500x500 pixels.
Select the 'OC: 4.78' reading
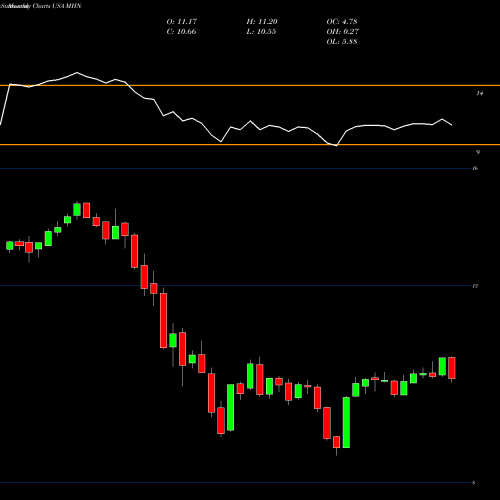(342, 22)
